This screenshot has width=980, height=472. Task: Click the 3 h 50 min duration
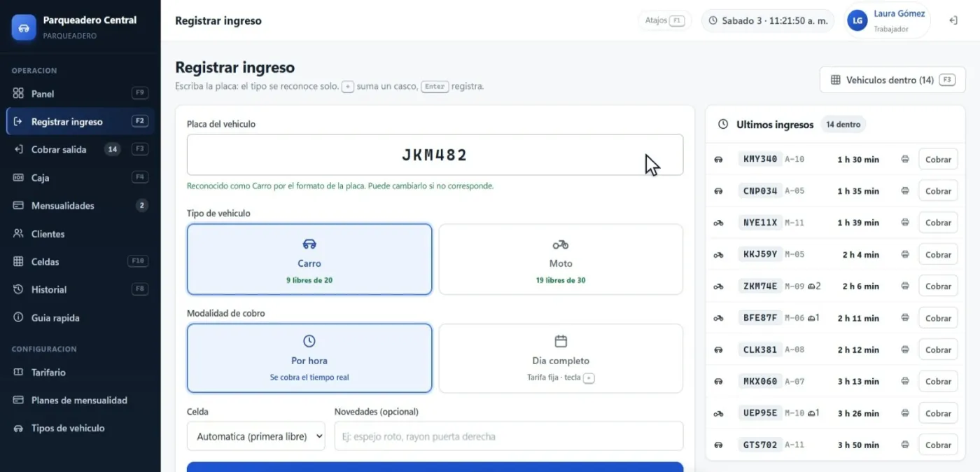coord(858,445)
